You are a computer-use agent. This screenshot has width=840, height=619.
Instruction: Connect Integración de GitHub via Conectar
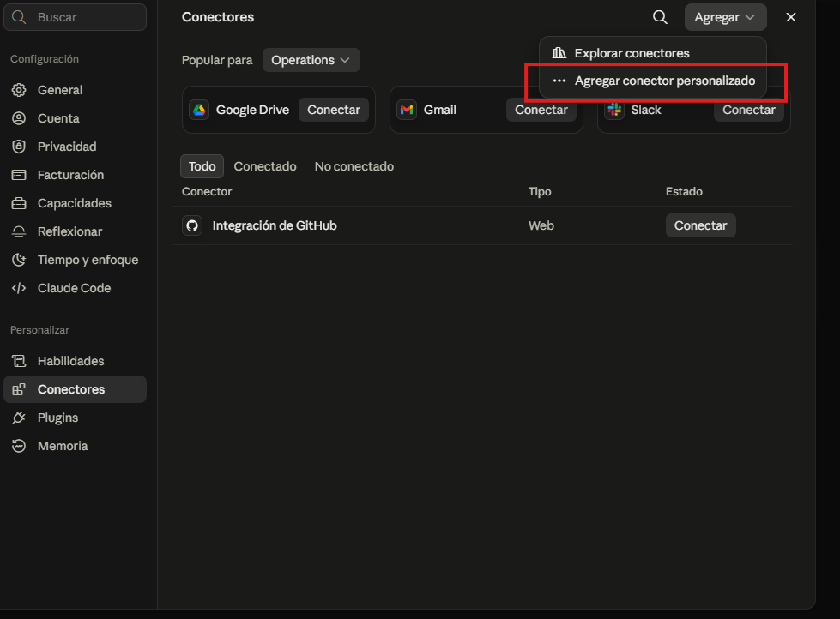tap(701, 225)
